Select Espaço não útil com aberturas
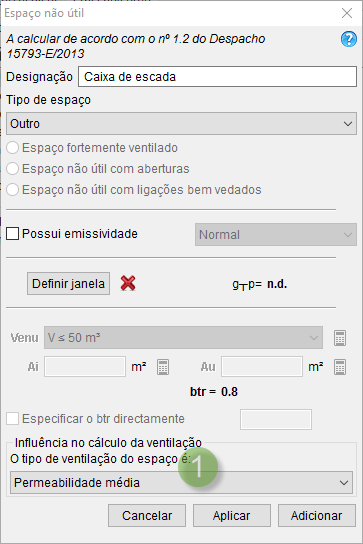The height and width of the screenshot is (544, 363). pos(12,169)
